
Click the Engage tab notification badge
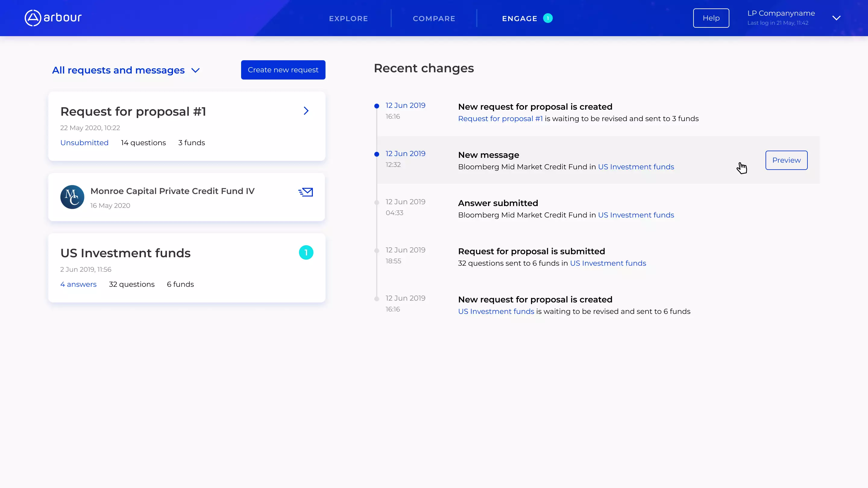tap(548, 18)
